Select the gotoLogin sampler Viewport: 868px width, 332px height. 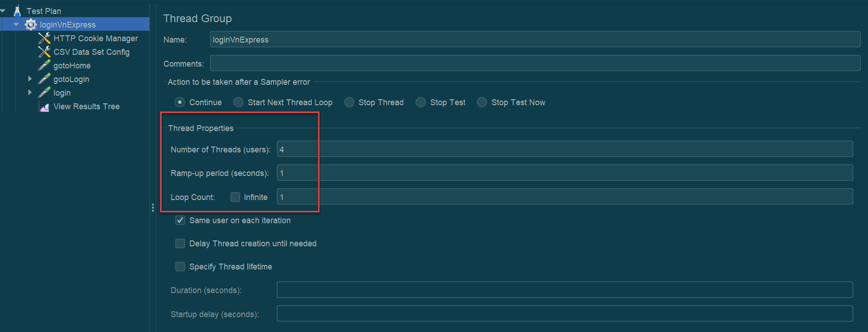71,79
